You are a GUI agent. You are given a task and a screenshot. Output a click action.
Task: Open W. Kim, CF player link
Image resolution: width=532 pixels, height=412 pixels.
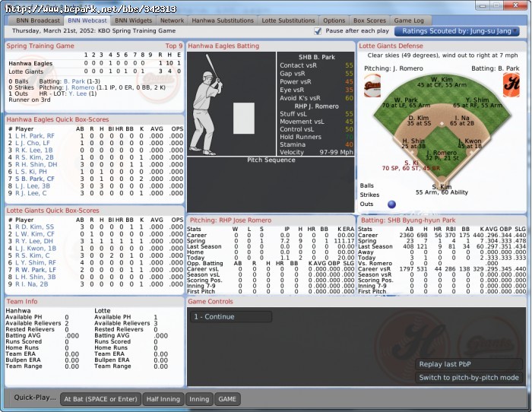click(37, 234)
